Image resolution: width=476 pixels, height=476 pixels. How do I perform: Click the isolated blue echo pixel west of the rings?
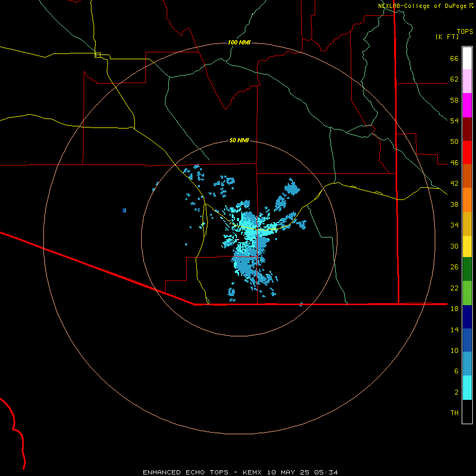coord(124,210)
